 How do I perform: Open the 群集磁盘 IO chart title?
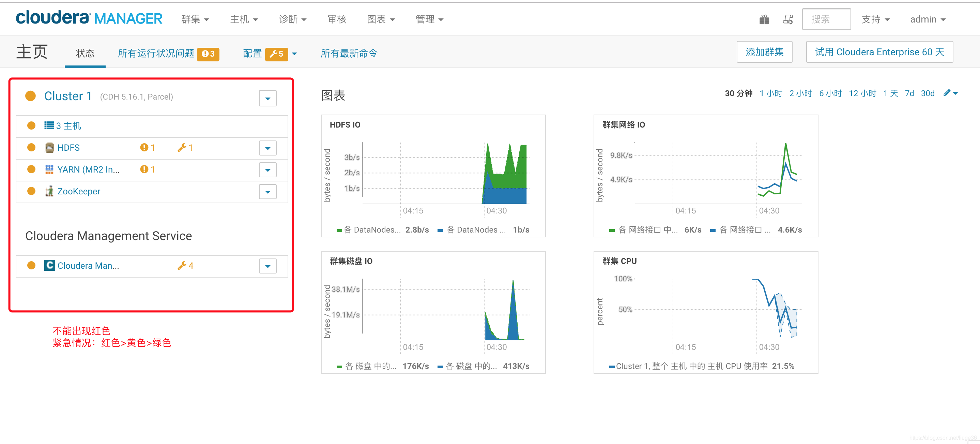coord(351,261)
